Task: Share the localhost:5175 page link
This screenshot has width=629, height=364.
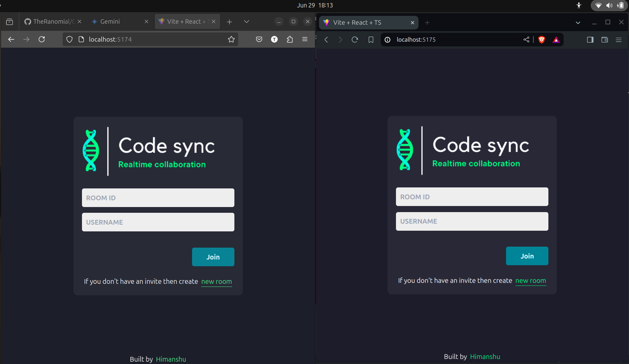Action: click(526, 40)
